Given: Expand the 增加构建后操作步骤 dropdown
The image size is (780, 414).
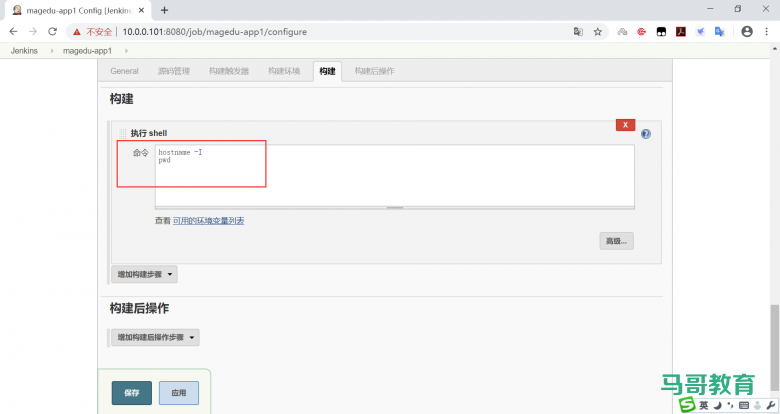Looking at the screenshot, I should pos(155,337).
